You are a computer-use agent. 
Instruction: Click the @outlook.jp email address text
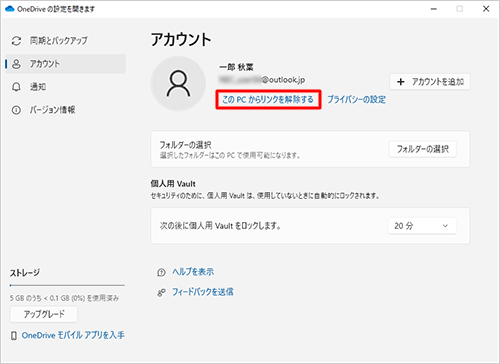pyautogui.click(x=262, y=80)
